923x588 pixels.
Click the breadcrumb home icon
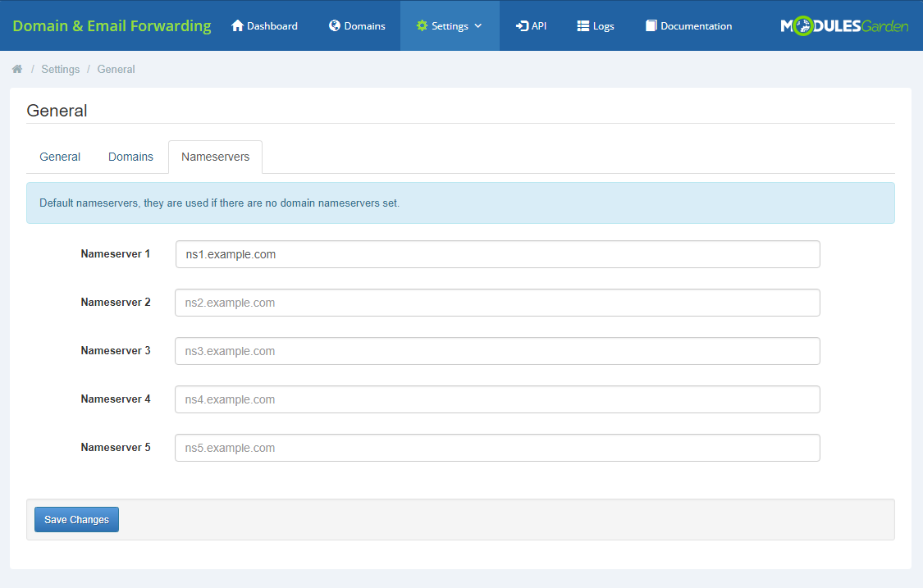click(x=17, y=69)
